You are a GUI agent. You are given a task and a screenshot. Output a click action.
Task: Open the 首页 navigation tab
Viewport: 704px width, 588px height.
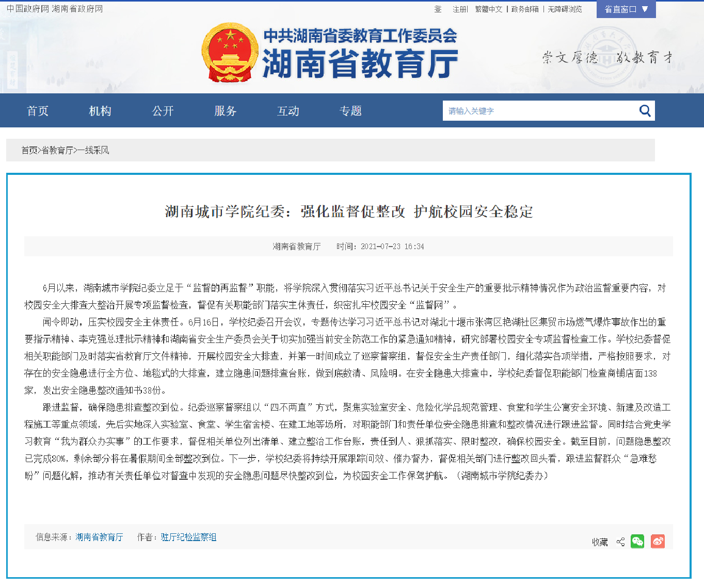[x=38, y=111]
